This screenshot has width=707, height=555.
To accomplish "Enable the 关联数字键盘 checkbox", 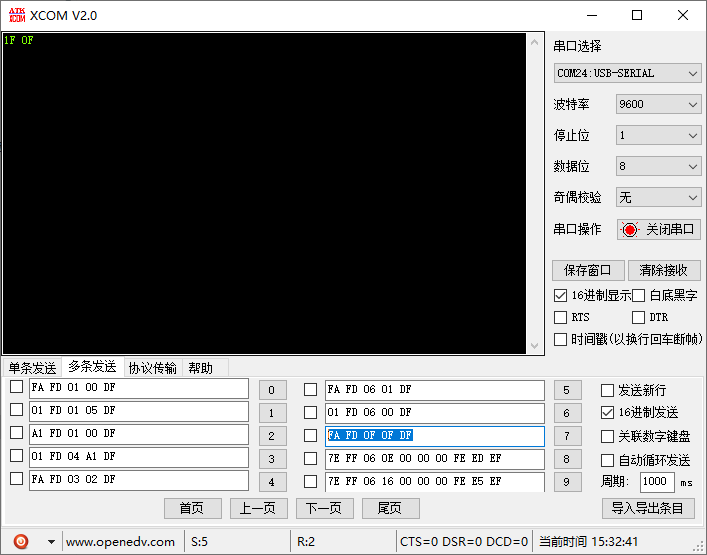I will coord(607,436).
